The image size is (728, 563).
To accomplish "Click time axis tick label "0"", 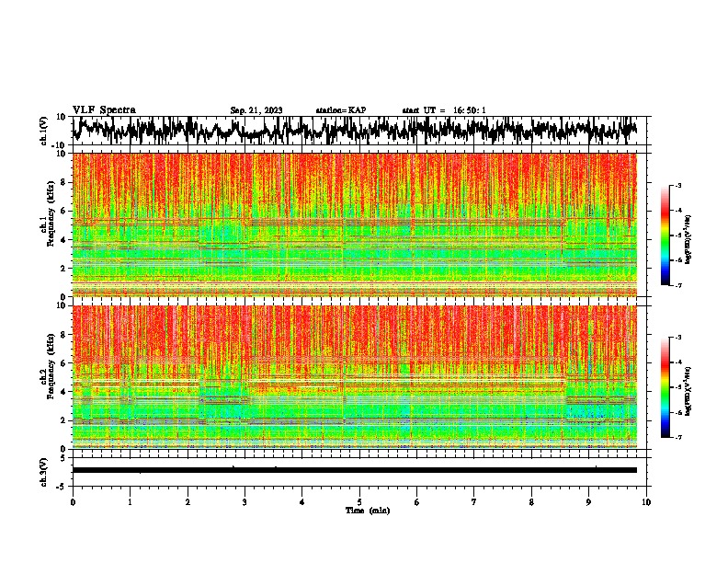I will 73,501.
